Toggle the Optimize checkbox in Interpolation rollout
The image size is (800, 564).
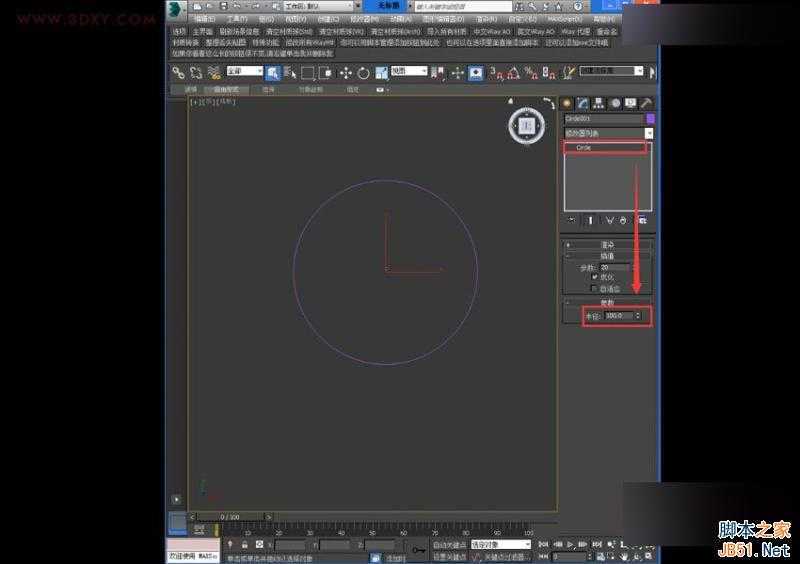click(x=594, y=277)
